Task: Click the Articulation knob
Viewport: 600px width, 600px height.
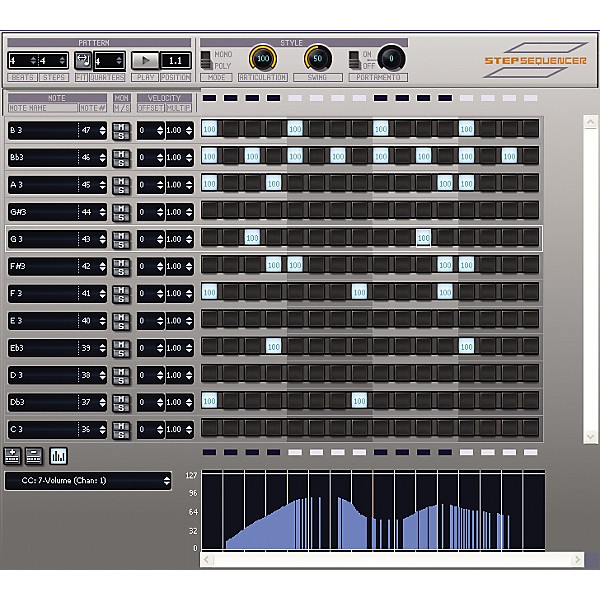Action: pos(262,59)
